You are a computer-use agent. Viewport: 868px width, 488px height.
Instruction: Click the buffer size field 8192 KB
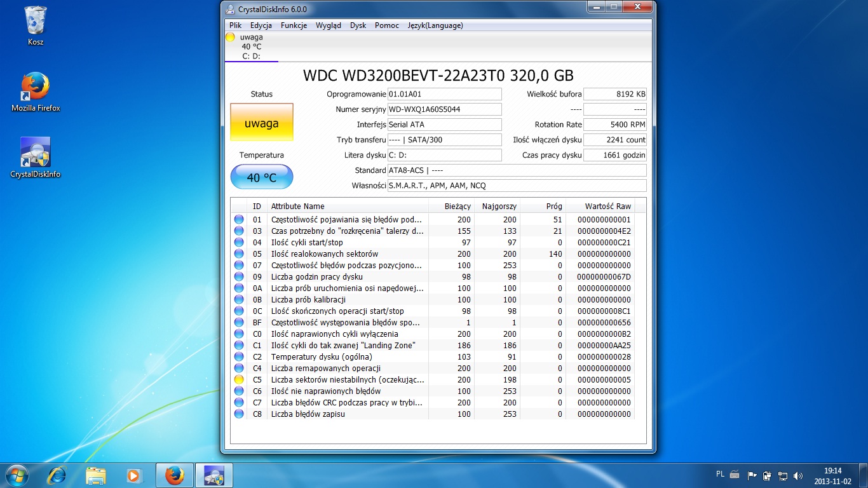click(615, 94)
